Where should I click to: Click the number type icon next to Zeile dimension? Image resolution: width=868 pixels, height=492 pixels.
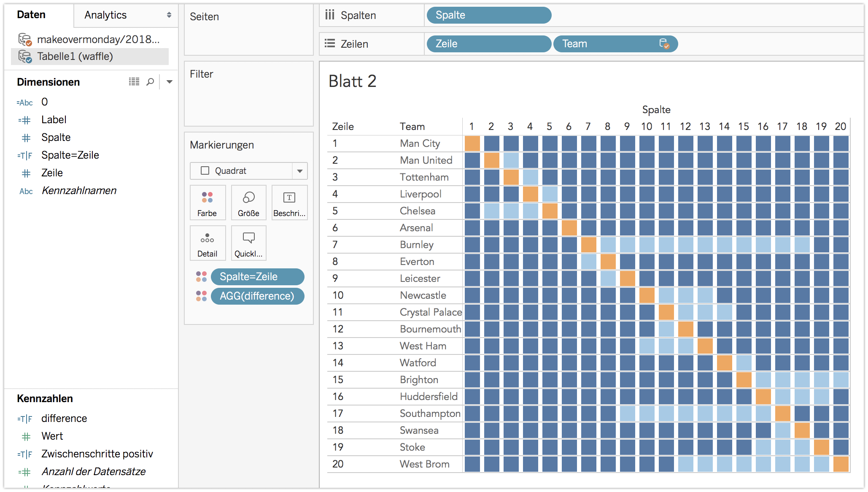tap(26, 173)
